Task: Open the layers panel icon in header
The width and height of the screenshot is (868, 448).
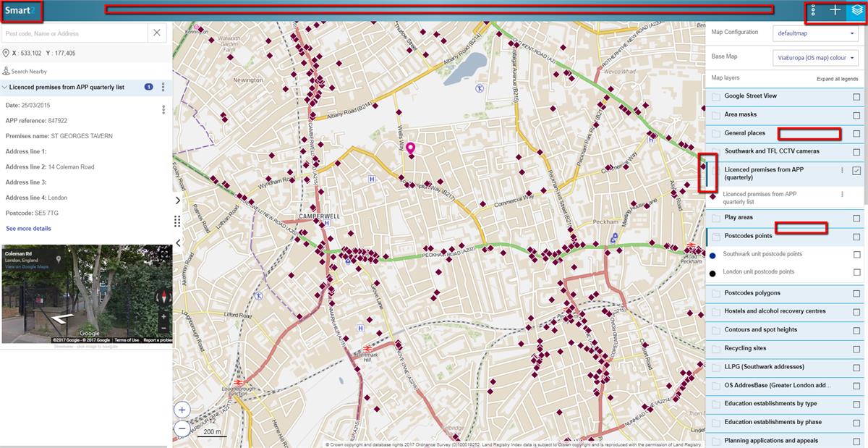Action: 856,10
